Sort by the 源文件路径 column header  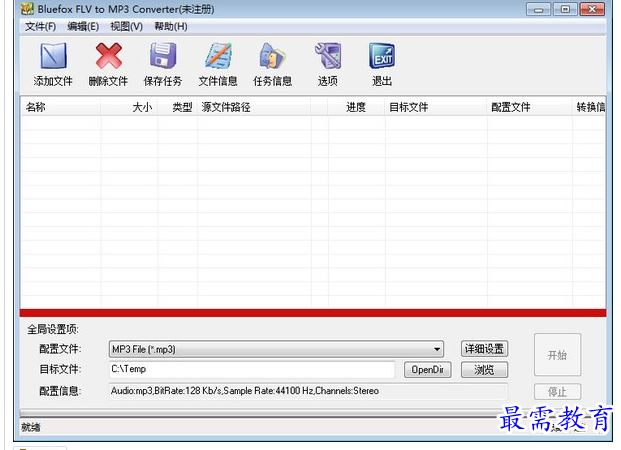pos(254,107)
